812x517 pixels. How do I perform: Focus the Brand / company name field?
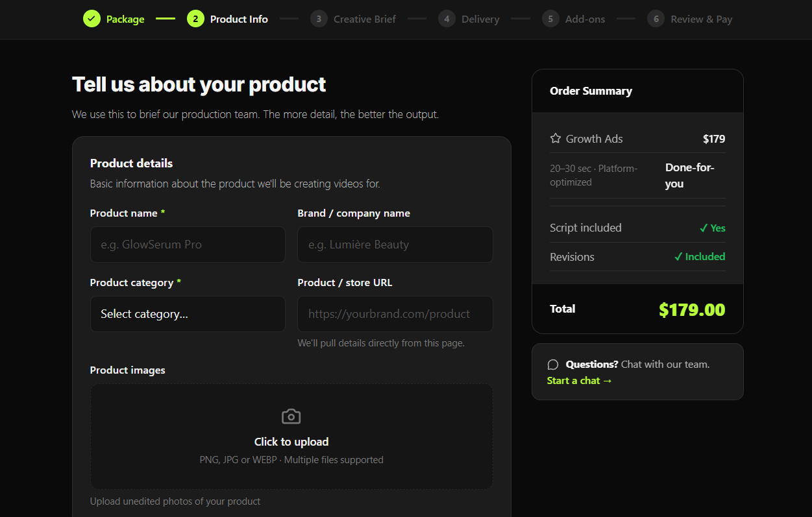tap(395, 245)
